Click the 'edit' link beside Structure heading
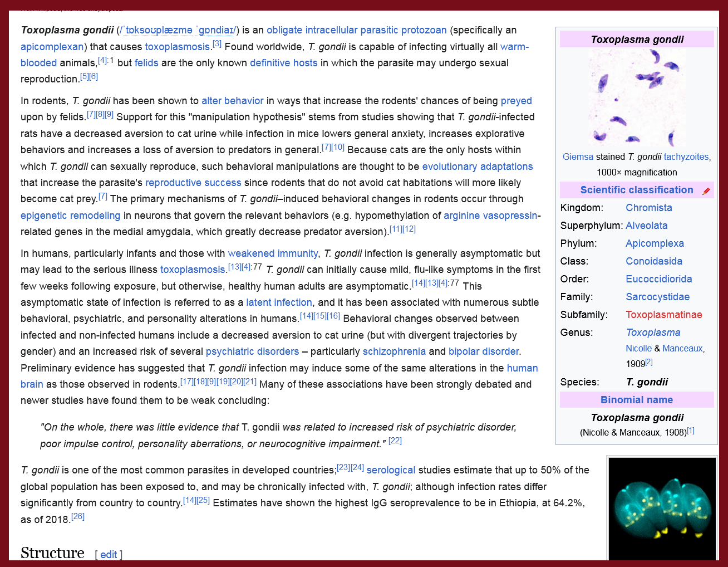 [x=109, y=555]
